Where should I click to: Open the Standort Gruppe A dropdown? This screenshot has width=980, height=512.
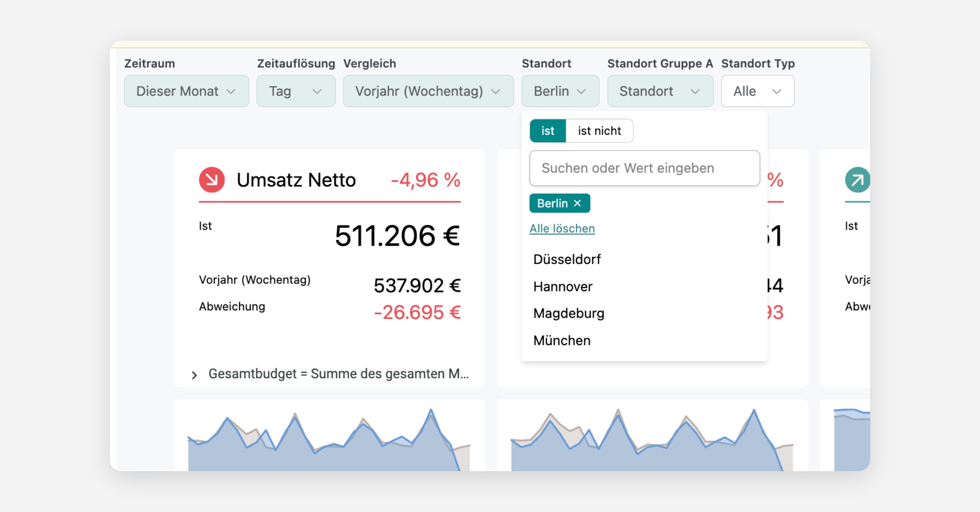tap(660, 91)
